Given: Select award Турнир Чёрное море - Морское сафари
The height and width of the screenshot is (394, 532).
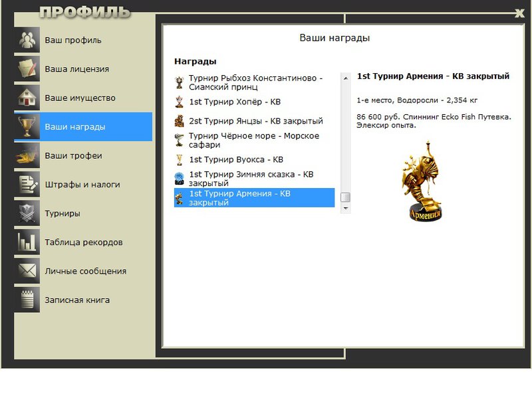Looking at the screenshot, I should click(x=254, y=140).
